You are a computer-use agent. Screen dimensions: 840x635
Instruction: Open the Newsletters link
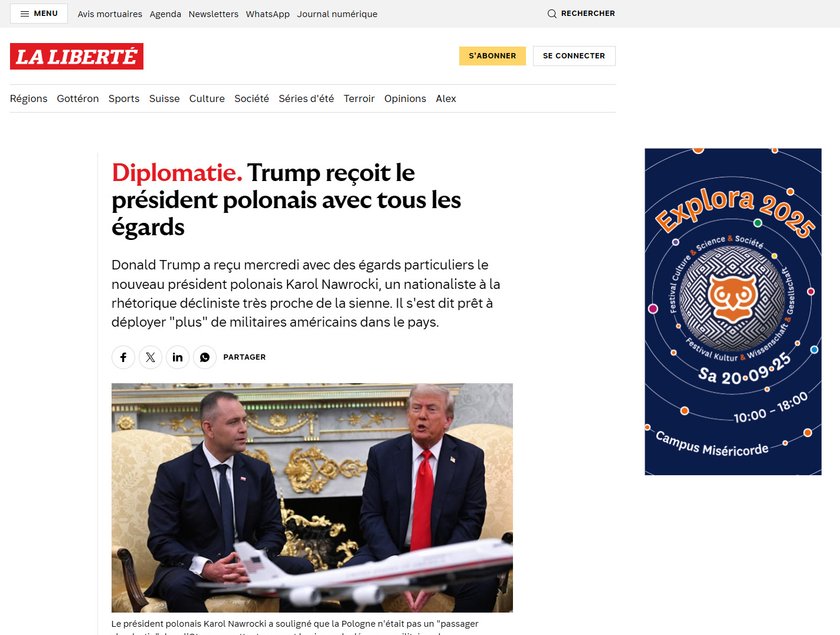(213, 14)
